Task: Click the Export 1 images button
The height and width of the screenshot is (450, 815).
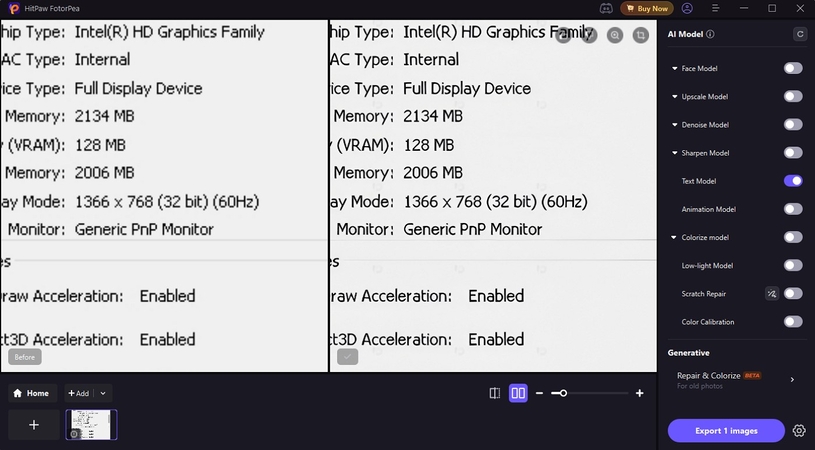Action: pos(726,431)
